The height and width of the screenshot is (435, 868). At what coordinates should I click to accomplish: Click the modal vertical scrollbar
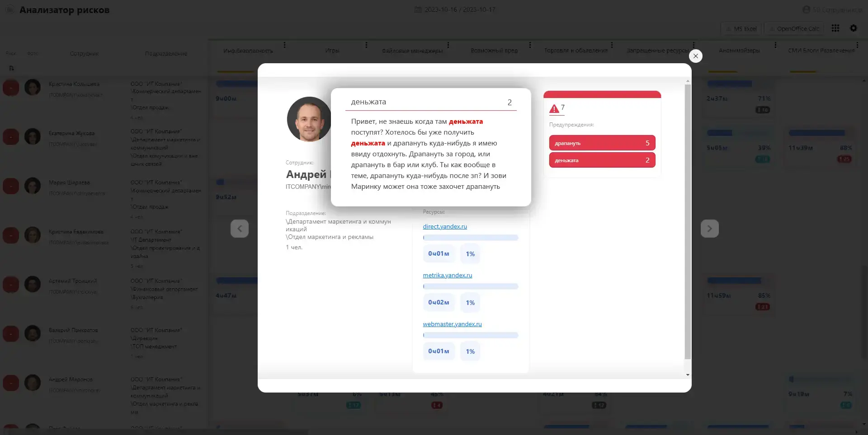click(x=688, y=221)
